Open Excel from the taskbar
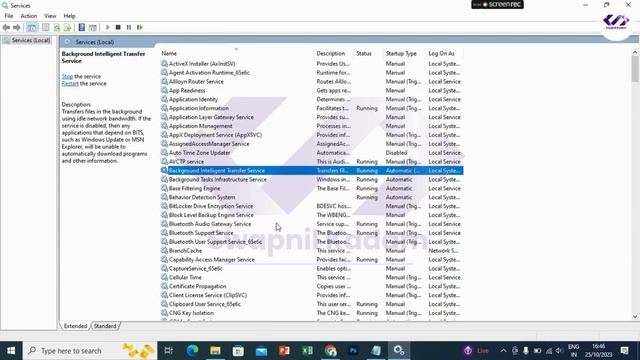 pos(307,351)
